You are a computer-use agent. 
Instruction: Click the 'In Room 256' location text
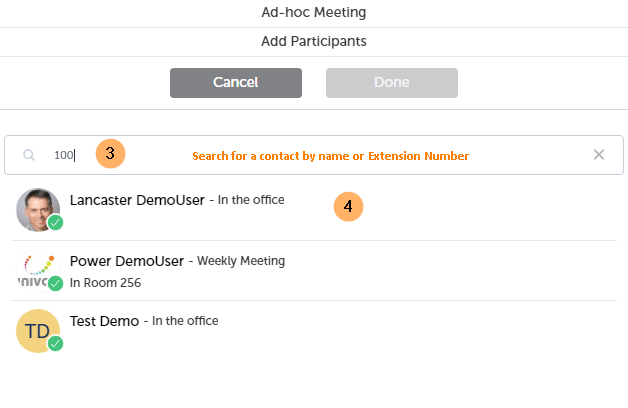click(x=105, y=283)
